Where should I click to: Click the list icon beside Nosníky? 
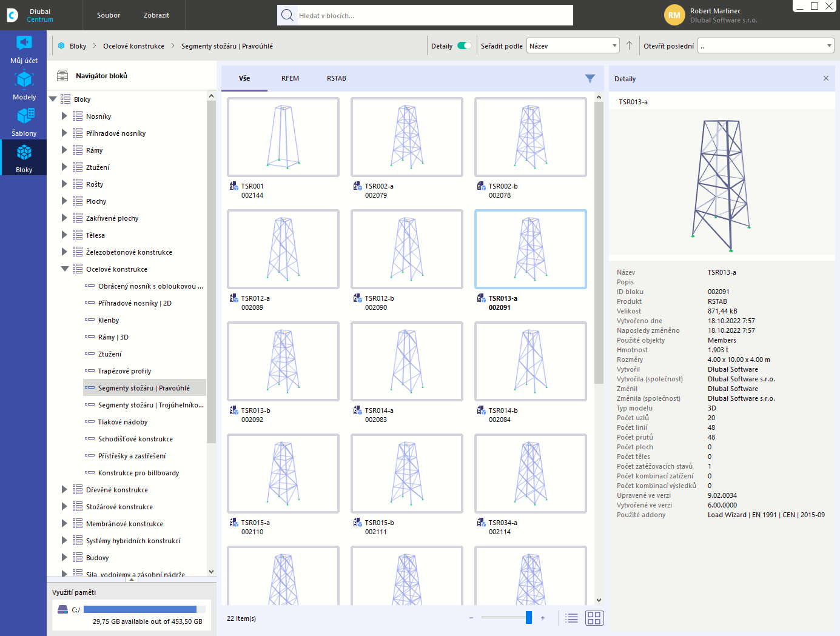point(78,116)
